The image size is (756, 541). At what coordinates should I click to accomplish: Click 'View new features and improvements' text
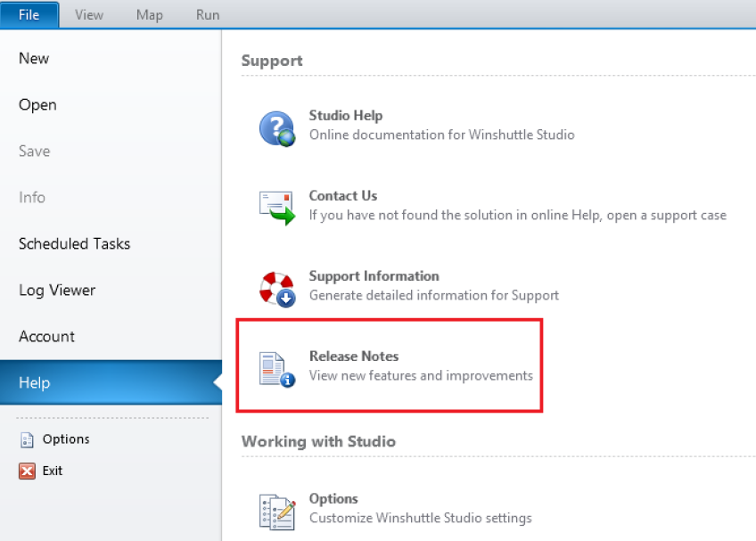click(x=421, y=375)
